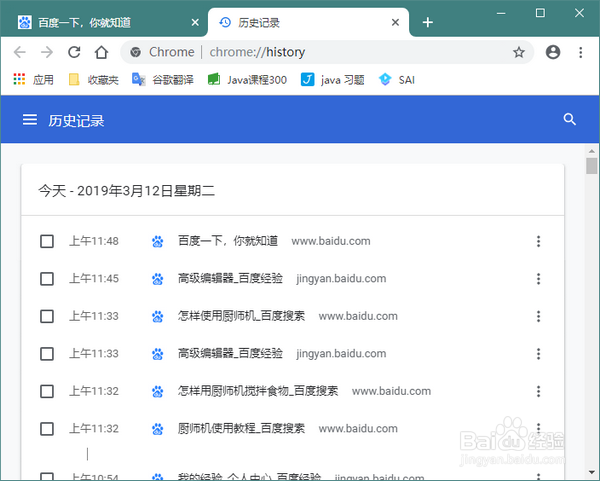Open more actions for 怎样使用厨师机_百度搜索

point(538,316)
